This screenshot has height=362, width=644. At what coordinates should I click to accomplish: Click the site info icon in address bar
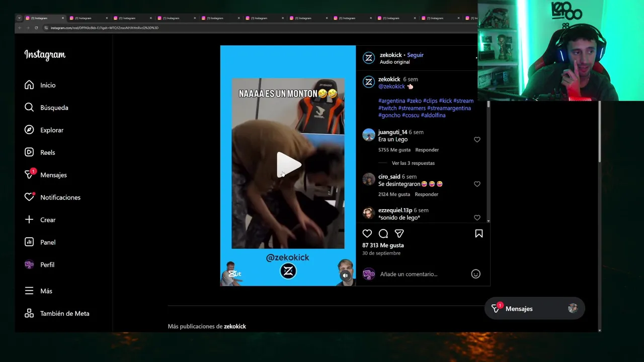pos(46,28)
